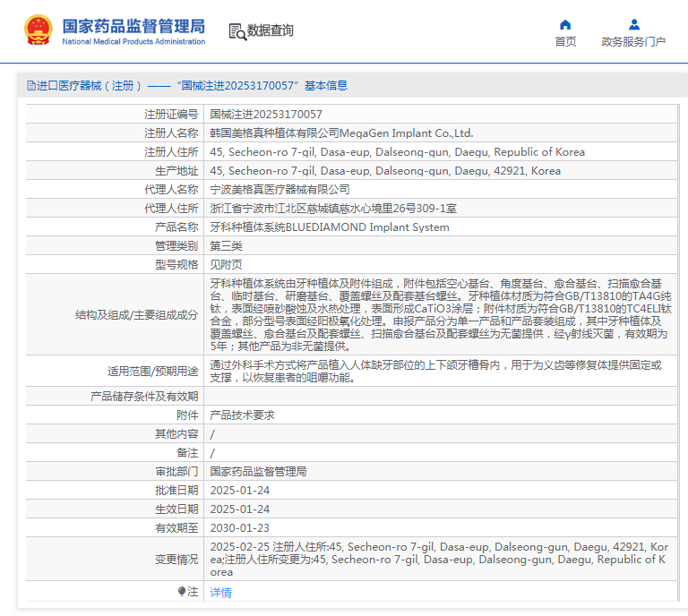This screenshot has height=616, width=688.
Task: Click the national emblem logo
Action: coord(38,30)
